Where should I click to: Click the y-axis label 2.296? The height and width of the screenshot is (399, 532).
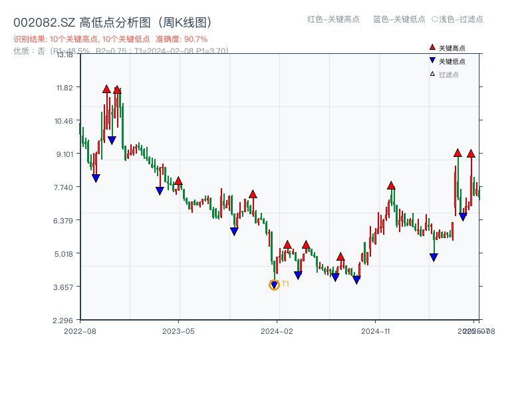click(x=63, y=321)
